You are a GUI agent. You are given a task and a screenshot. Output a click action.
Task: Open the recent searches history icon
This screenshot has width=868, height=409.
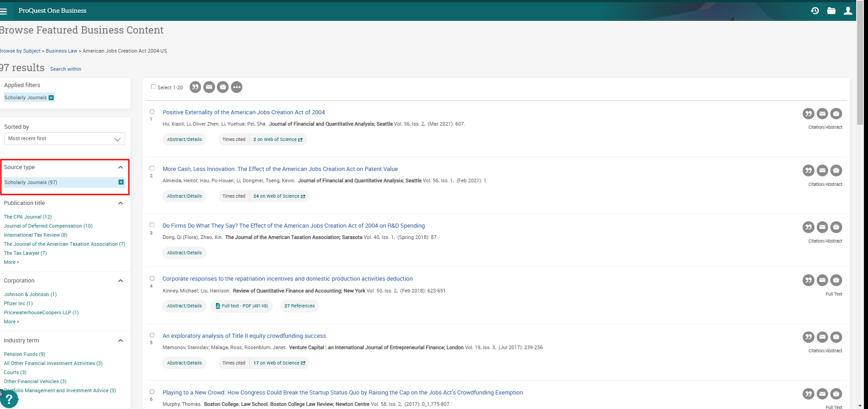point(815,10)
